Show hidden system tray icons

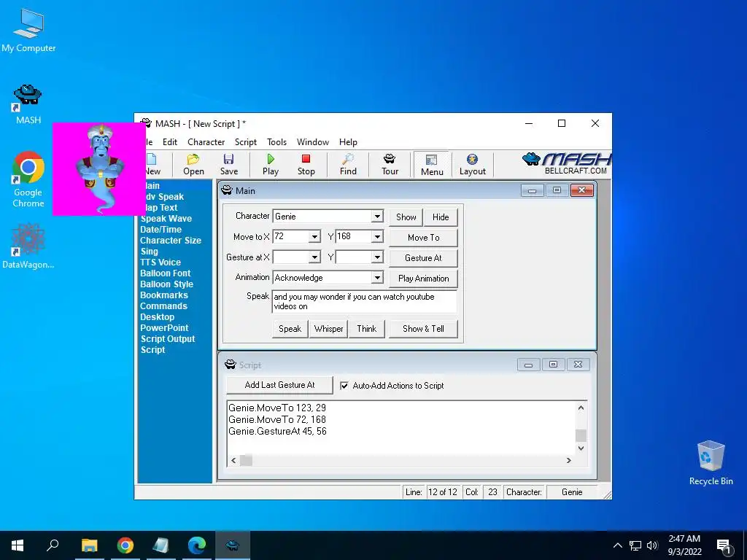pyautogui.click(x=617, y=545)
